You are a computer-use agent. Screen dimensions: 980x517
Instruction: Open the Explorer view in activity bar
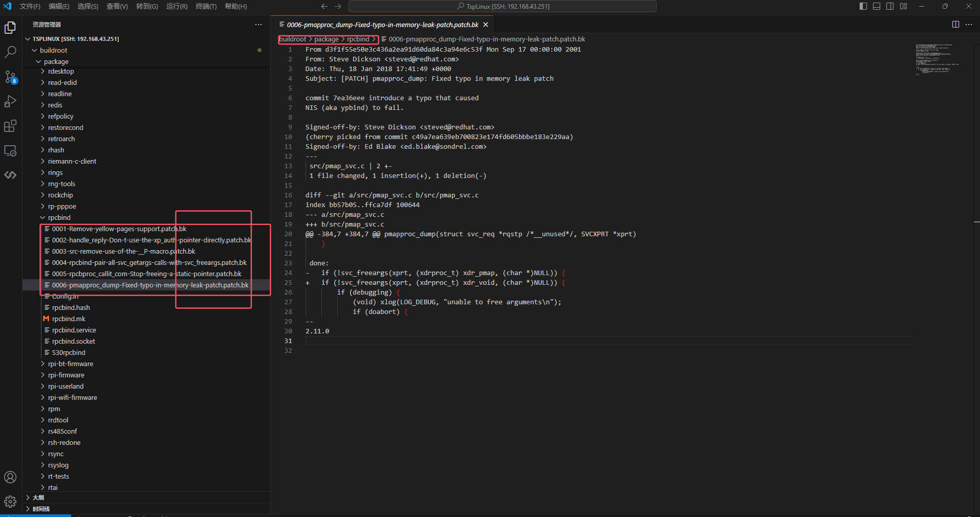click(10, 28)
